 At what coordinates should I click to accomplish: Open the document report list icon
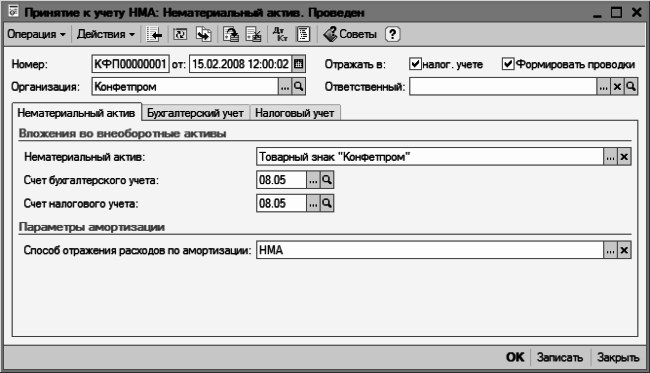coord(303,34)
